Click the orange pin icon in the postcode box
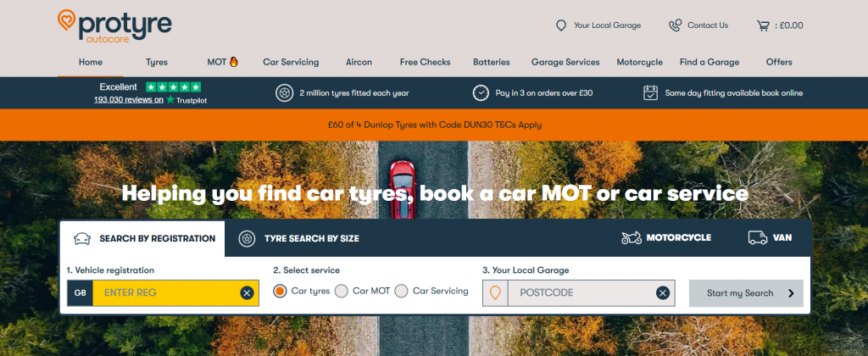This screenshot has width=868, height=356. [x=495, y=293]
